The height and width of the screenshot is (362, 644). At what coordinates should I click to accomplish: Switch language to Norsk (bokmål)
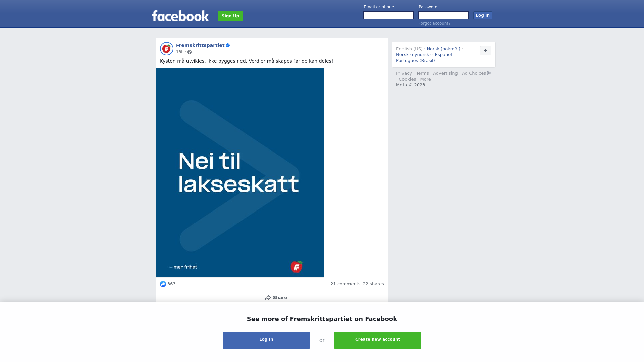[443, 49]
